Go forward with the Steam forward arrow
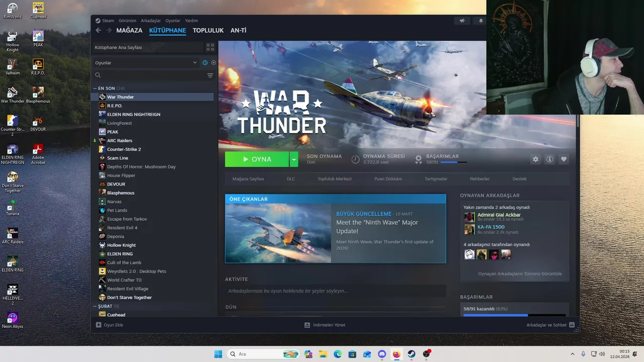Screen dimensions: 644x362 [109, 30]
